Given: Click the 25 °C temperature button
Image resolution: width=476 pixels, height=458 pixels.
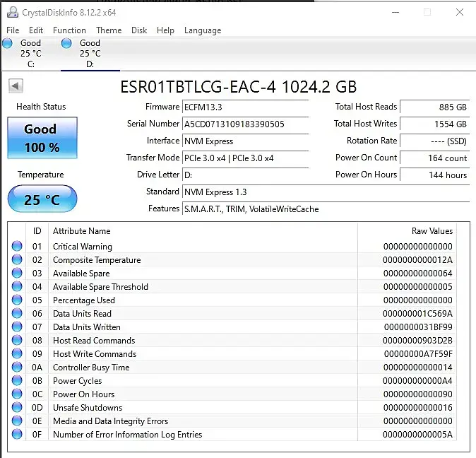Looking at the screenshot, I should (42, 199).
